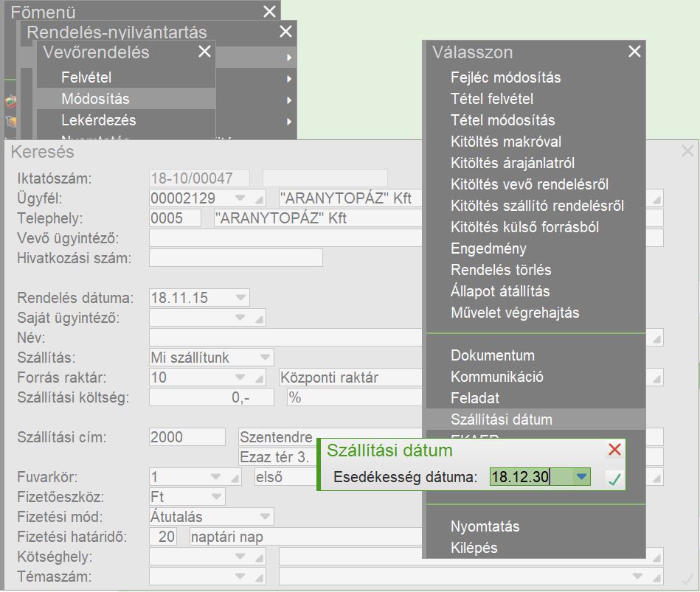
Task: Select the highlighted Szállítási dátum menu entry
Action: (x=536, y=419)
